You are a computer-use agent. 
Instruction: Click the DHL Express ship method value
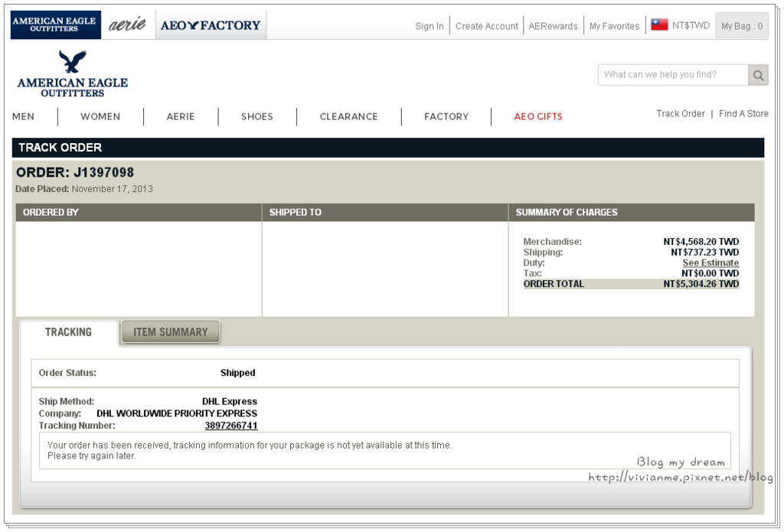click(230, 402)
